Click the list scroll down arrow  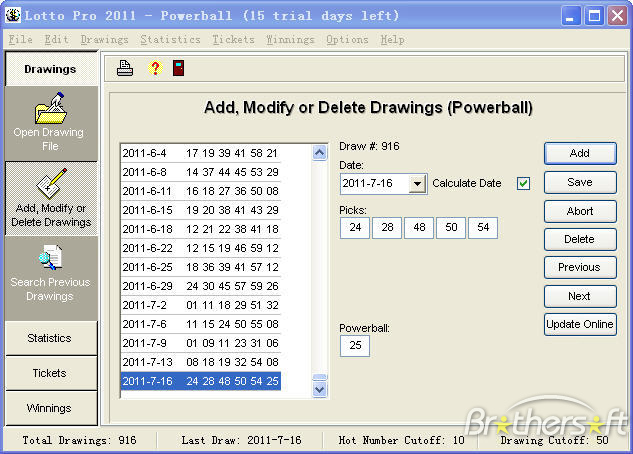[x=319, y=390]
